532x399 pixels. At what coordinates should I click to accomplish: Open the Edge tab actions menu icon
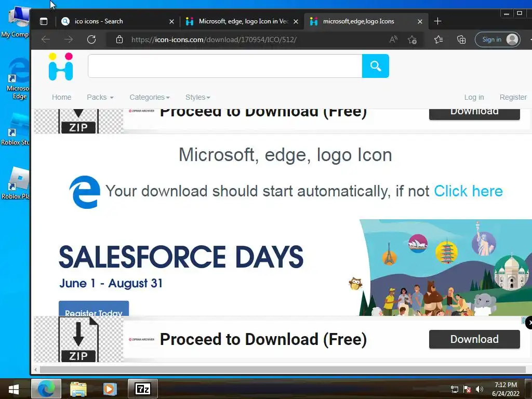coord(44,21)
